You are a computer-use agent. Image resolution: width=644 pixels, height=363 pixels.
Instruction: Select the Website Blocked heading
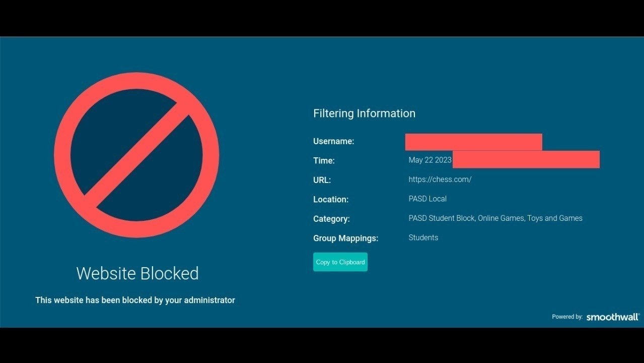[137, 273]
